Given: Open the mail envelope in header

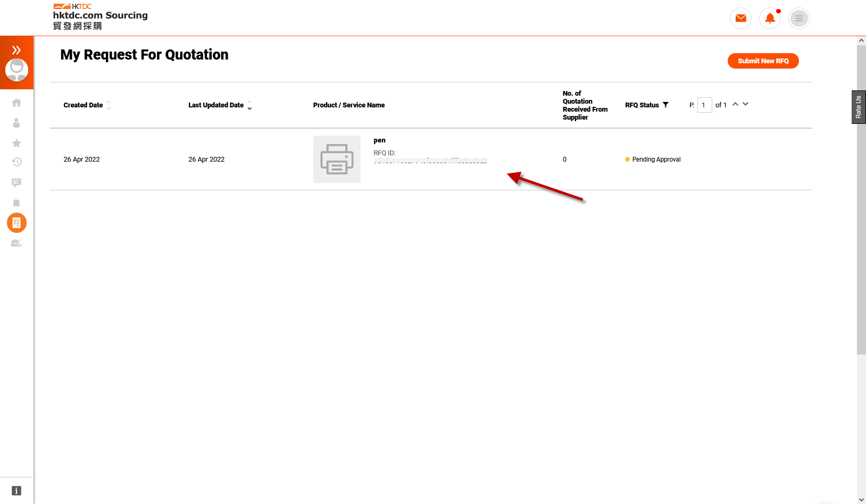Looking at the screenshot, I should click(x=740, y=19).
